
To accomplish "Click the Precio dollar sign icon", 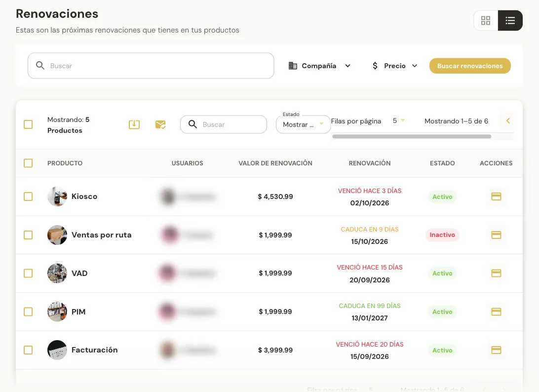I will tap(375, 66).
